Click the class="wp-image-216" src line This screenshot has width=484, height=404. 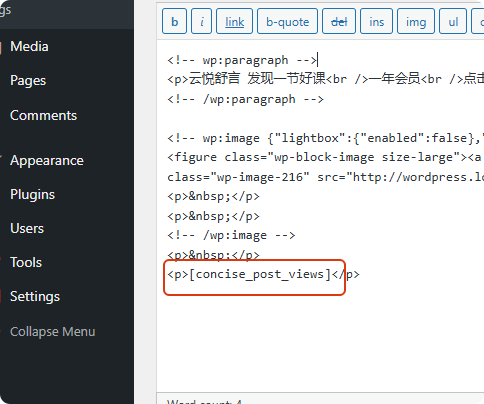(x=325, y=177)
